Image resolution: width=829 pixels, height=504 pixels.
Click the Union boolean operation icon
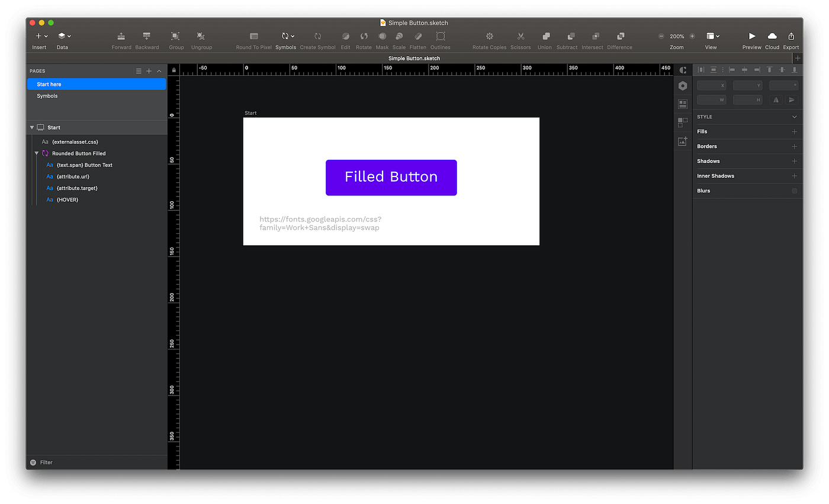(x=544, y=37)
